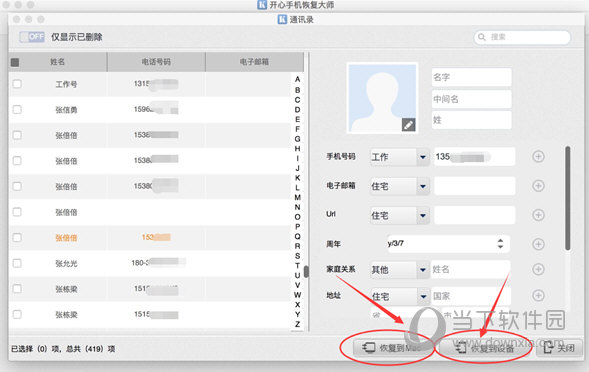Viewport: 589px width, 372px height.
Task: Click the magnifier icon in the search box
Action: point(482,37)
